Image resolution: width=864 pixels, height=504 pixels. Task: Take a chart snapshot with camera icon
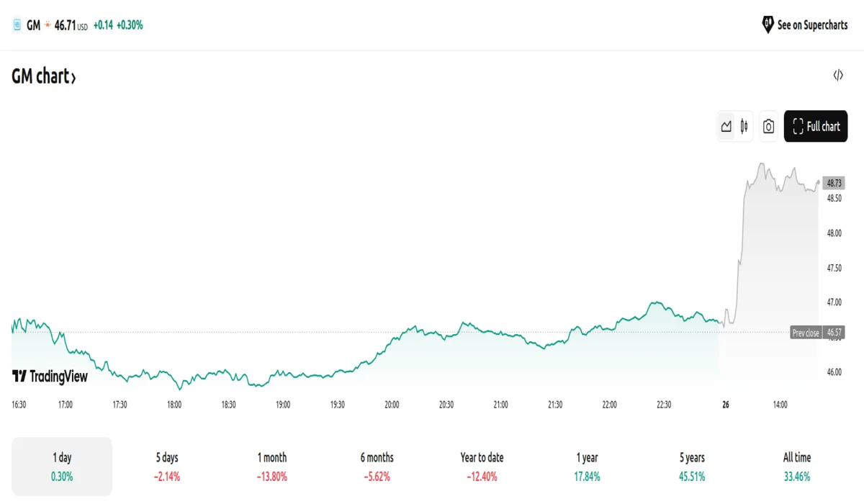pyautogui.click(x=768, y=127)
